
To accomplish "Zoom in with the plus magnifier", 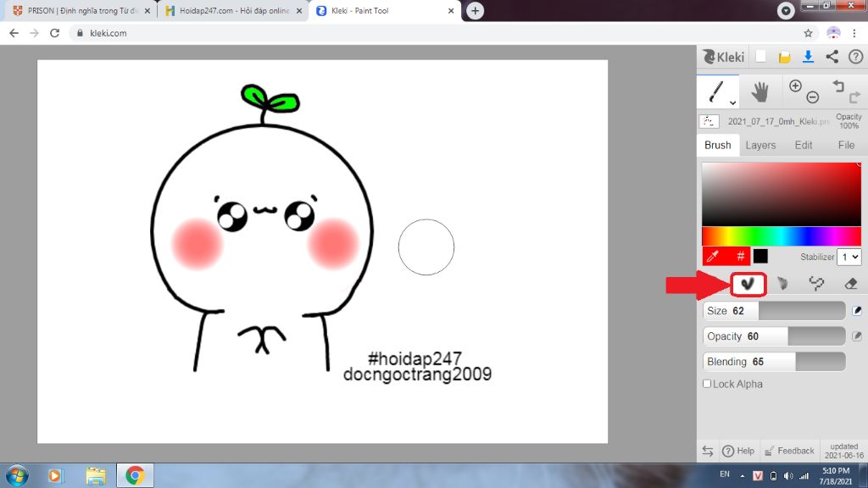I will click(795, 86).
